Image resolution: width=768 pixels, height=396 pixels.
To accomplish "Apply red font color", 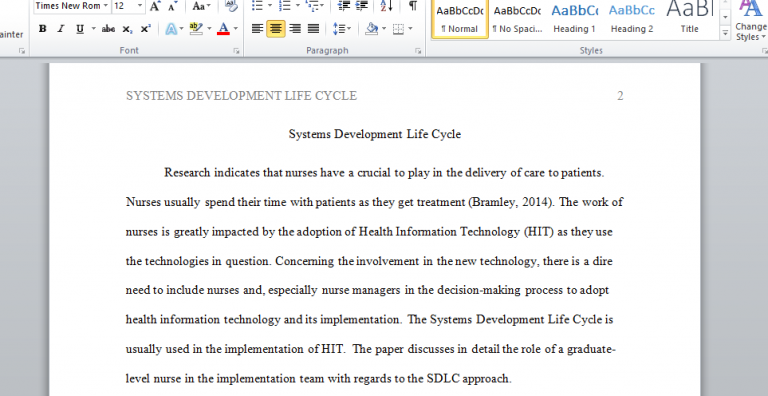I will pyautogui.click(x=223, y=29).
